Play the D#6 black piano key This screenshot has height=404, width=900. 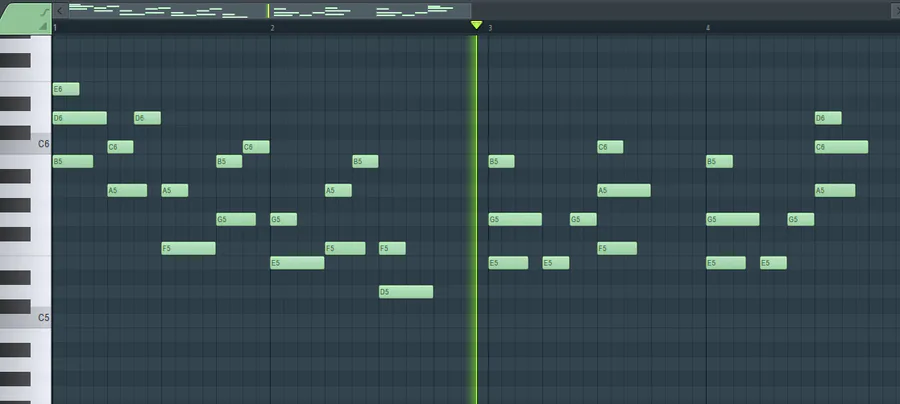pos(15,104)
